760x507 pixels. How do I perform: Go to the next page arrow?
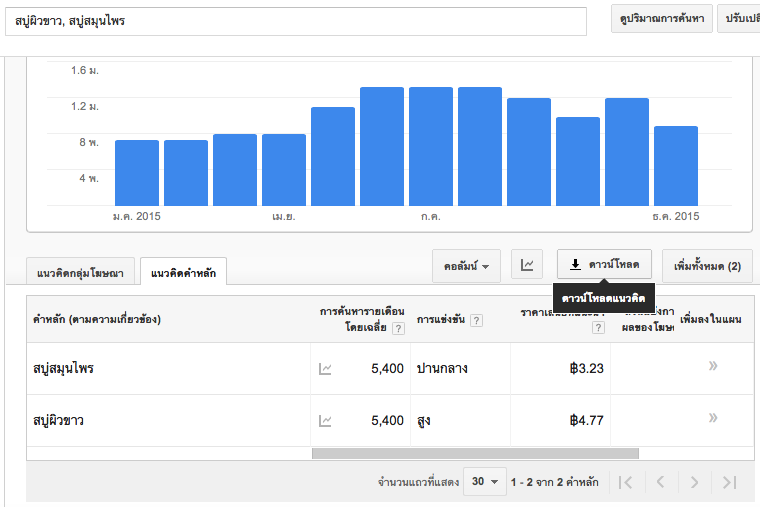pos(694,482)
